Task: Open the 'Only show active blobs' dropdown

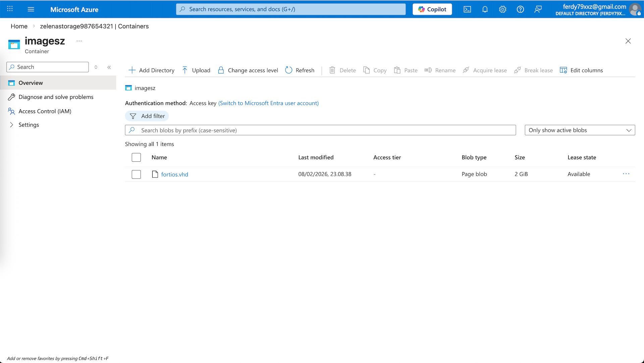Action: click(580, 130)
